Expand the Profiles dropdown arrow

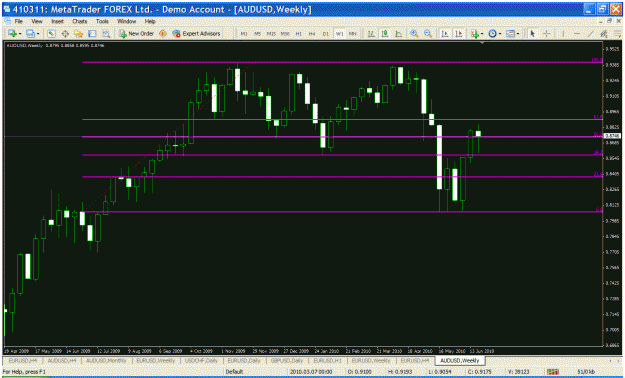(38, 34)
